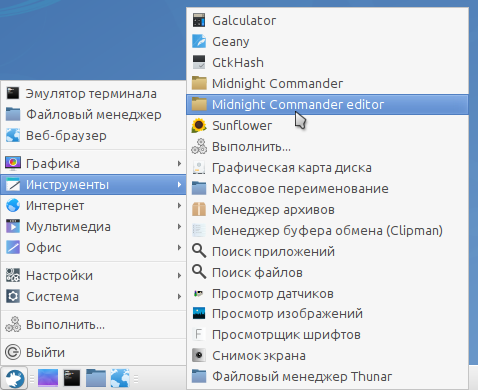Click the Просмотр датчиков icon
The width and height of the screenshot is (478, 390).
pyautogui.click(x=199, y=293)
